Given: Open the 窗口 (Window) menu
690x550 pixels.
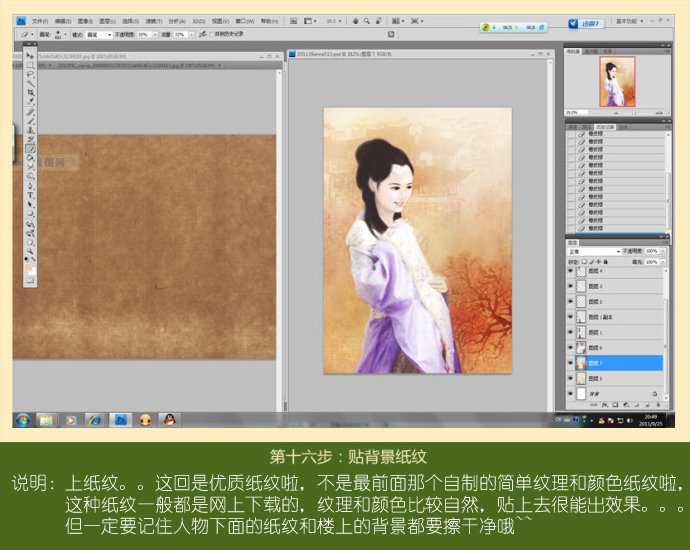Looking at the screenshot, I should 245,21.
